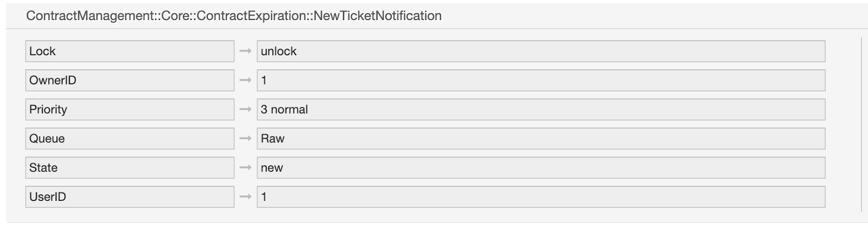Click the arrow icon beside UserID
Image resolution: width=868 pixels, height=229 pixels.
point(245,197)
